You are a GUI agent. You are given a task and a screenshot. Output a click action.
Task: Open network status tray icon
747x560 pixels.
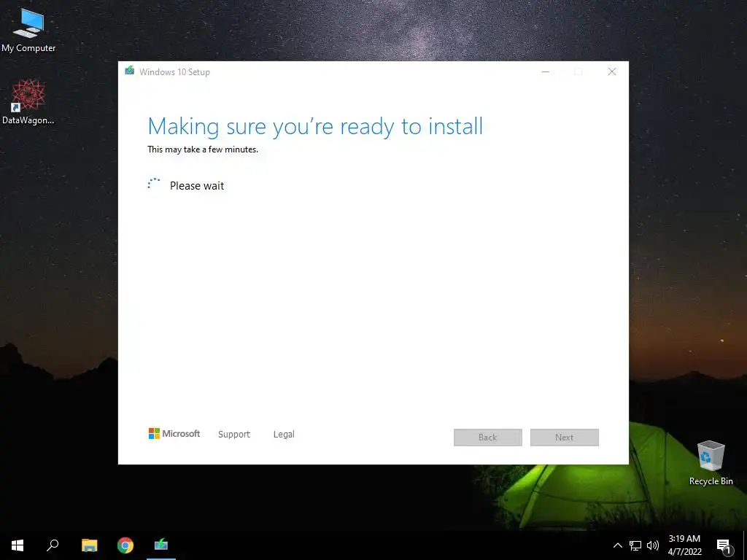[x=635, y=545]
